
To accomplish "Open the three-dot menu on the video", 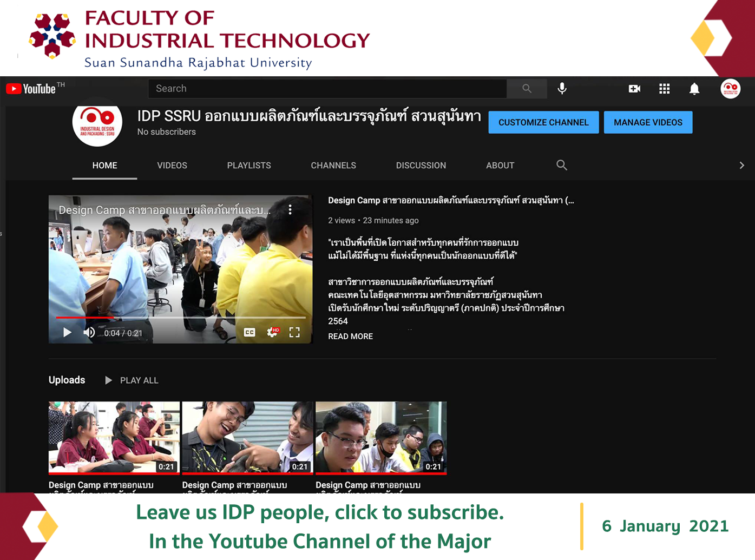I will 290,210.
